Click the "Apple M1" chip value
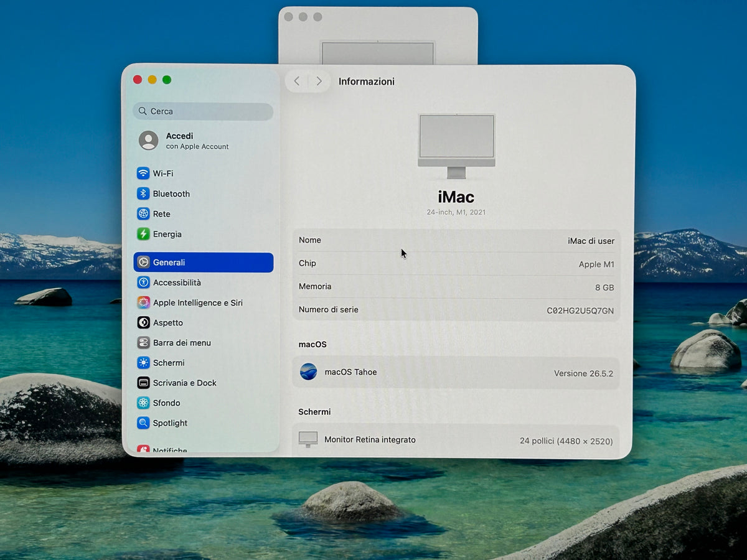 point(596,264)
